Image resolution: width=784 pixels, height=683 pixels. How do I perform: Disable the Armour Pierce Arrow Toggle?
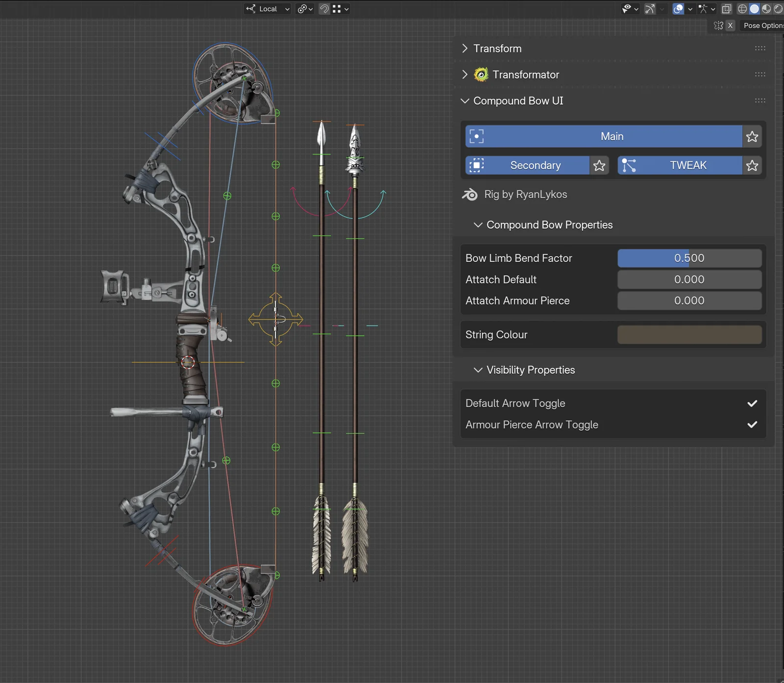752,425
